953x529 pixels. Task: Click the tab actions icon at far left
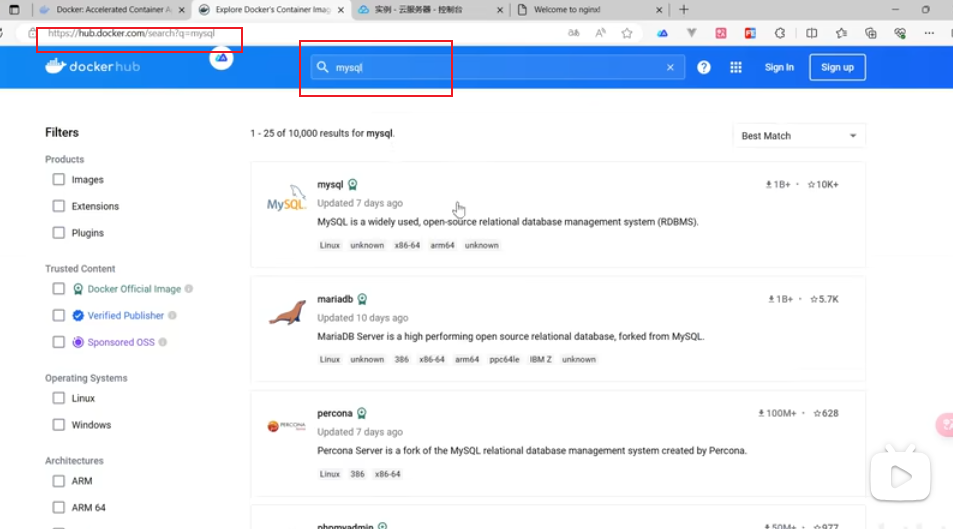(x=14, y=10)
